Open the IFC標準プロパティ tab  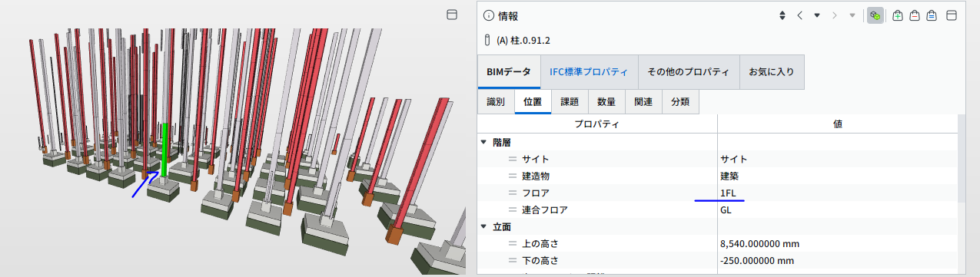point(590,71)
